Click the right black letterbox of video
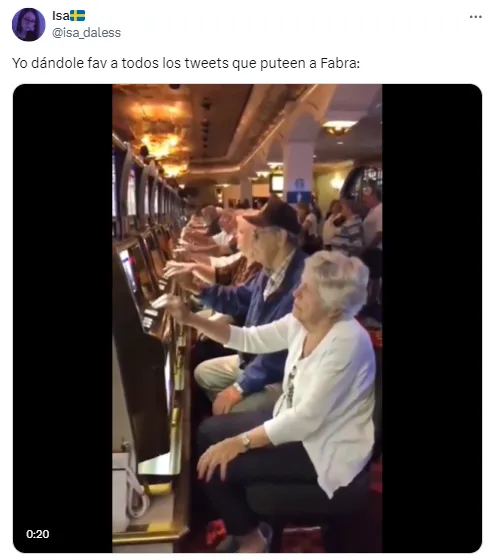 (x=432, y=318)
